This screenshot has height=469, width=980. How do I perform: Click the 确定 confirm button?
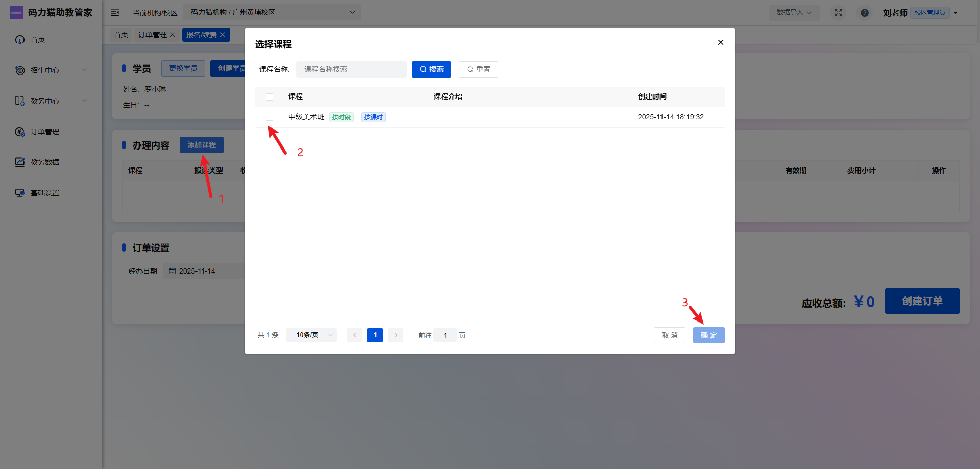coord(708,335)
